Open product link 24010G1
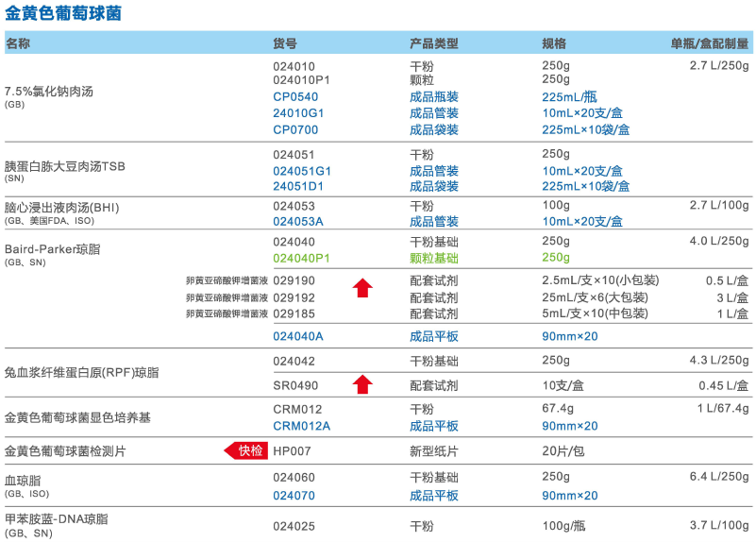The image size is (756, 542). (x=298, y=113)
